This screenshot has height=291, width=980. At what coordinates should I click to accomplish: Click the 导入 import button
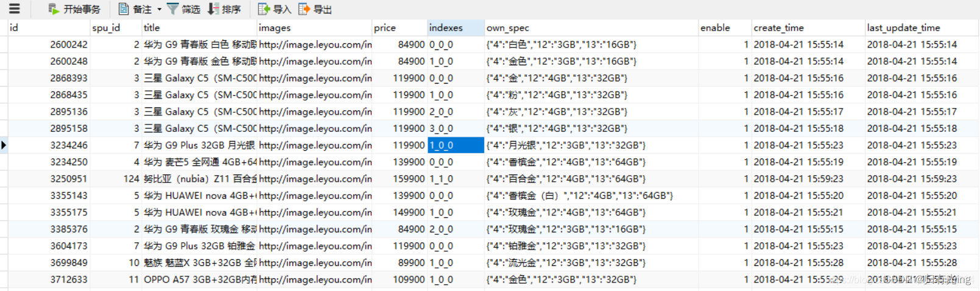[x=275, y=9]
